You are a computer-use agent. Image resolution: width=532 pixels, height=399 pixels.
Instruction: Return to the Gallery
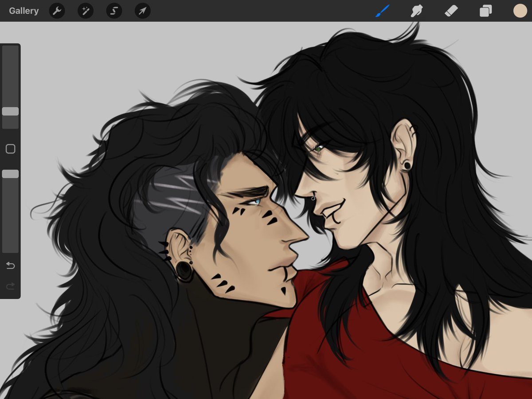tap(24, 11)
